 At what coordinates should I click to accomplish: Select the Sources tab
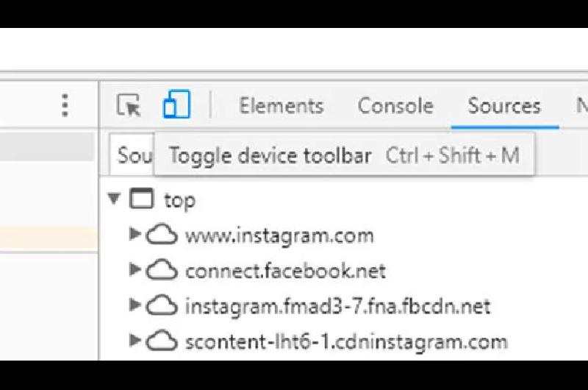click(504, 106)
